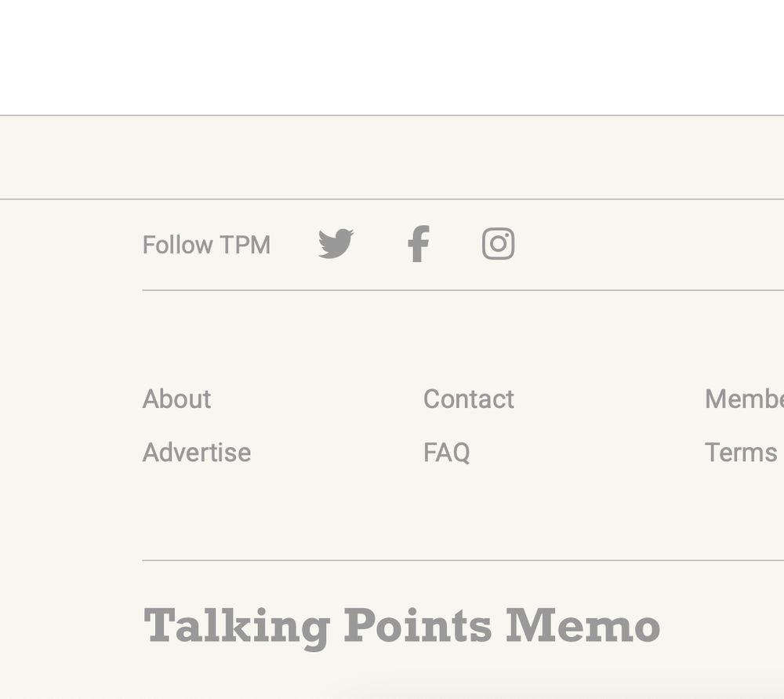View the Terms page
This screenshot has width=784, height=699.
click(740, 452)
